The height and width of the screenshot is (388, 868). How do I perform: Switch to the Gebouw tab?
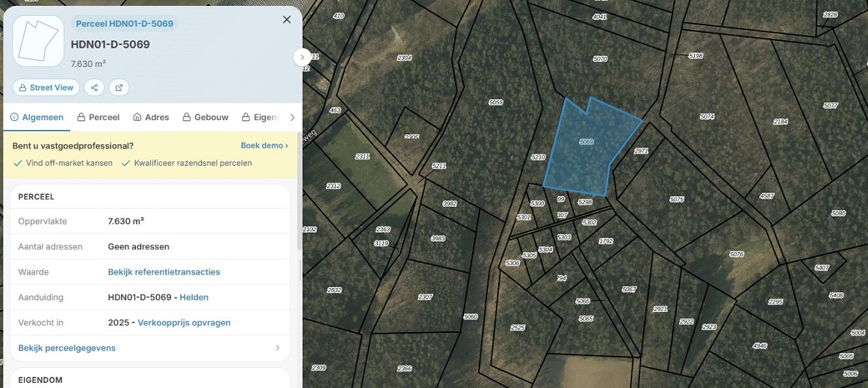pyautogui.click(x=206, y=117)
